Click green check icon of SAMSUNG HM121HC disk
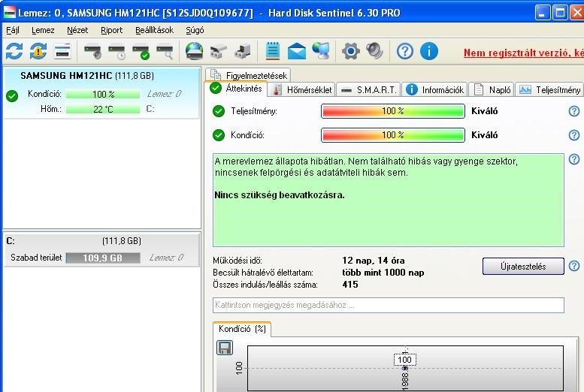 [x=12, y=96]
